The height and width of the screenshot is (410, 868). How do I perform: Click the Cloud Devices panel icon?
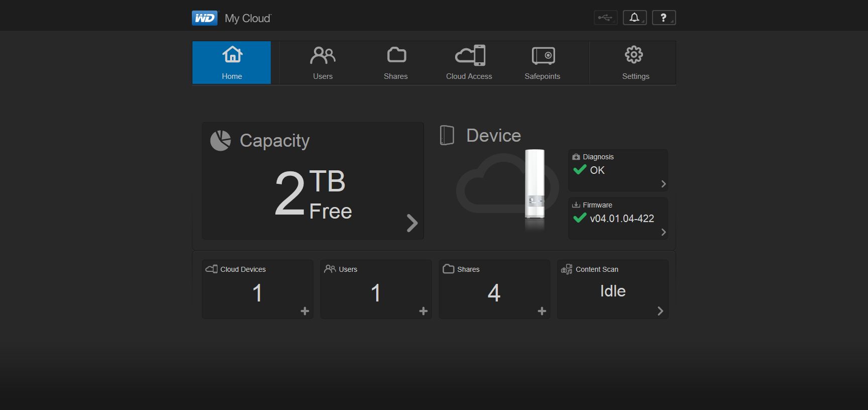point(211,269)
